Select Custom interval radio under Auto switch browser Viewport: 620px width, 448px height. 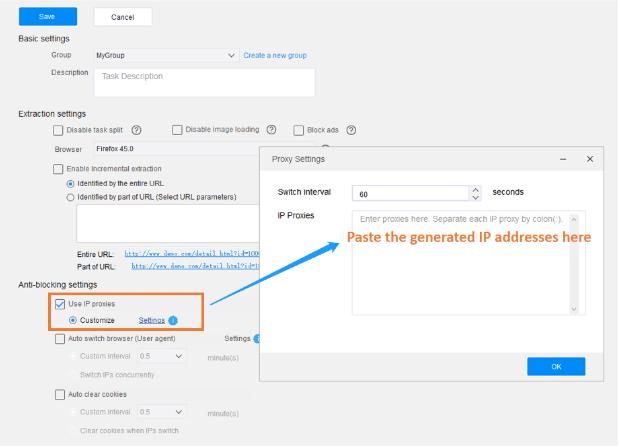[73, 356]
